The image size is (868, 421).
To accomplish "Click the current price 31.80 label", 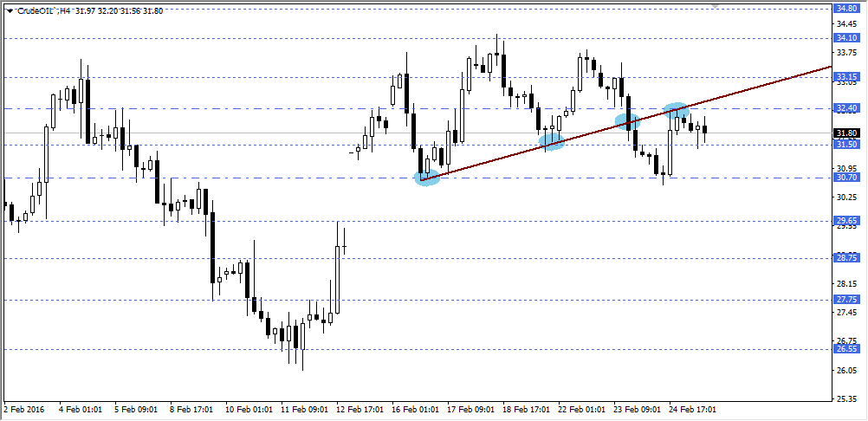I will coord(845,133).
